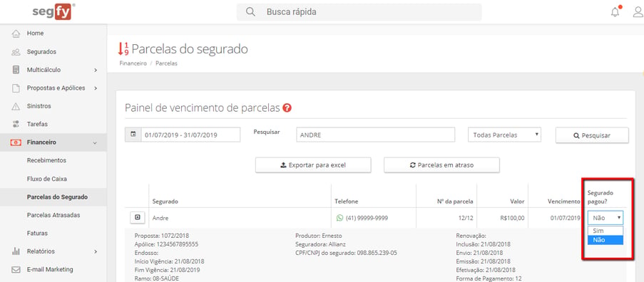Open notifications bell icon
This screenshot has height=282, width=644.
coord(615,12)
